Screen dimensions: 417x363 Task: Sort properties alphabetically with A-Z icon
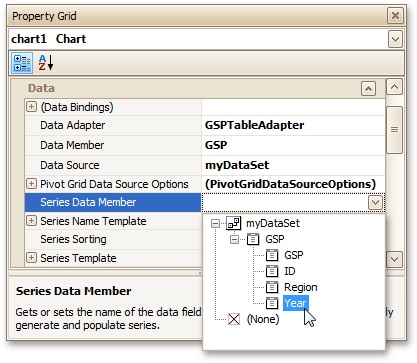point(46,63)
